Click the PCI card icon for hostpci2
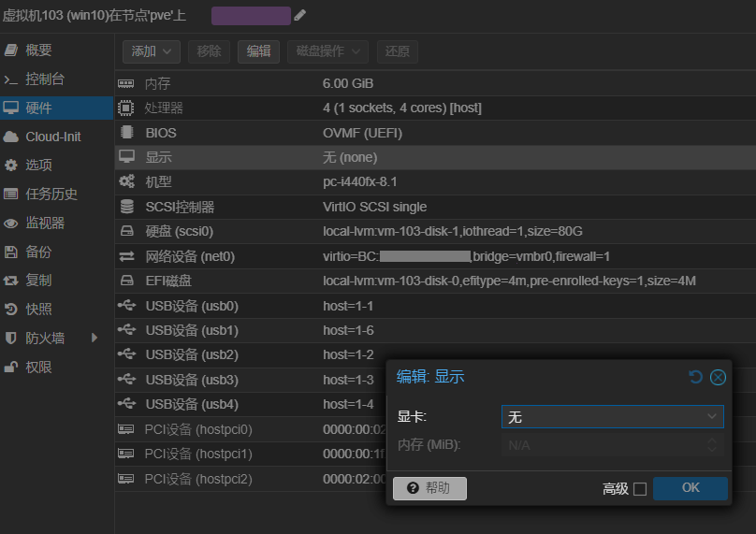Image resolution: width=756 pixels, height=534 pixels. pos(125,479)
